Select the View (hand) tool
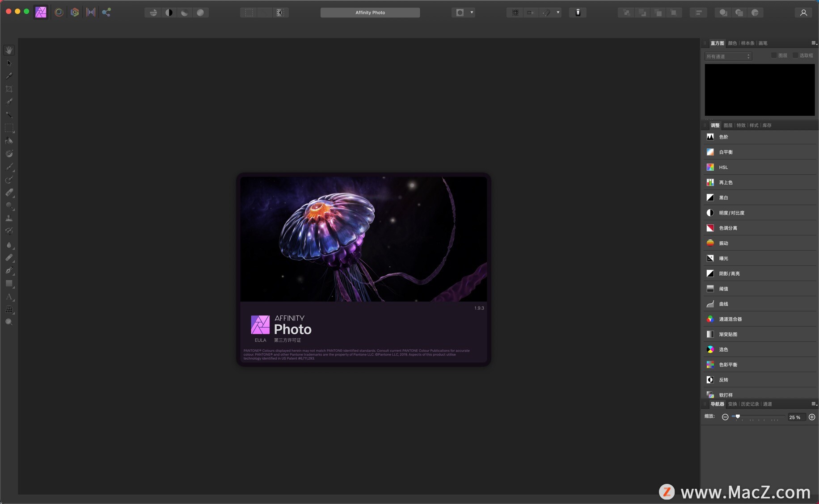The height and width of the screenshot is (504, 819). click(x=9, y=50)
